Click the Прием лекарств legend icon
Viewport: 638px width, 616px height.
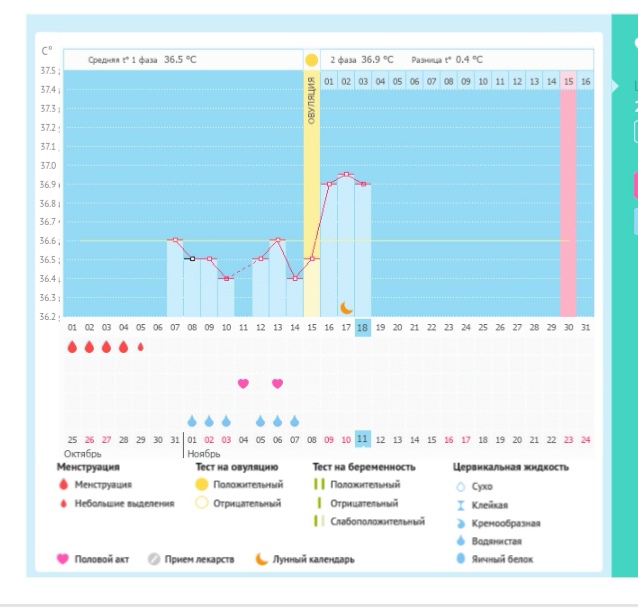pos(154,559)
